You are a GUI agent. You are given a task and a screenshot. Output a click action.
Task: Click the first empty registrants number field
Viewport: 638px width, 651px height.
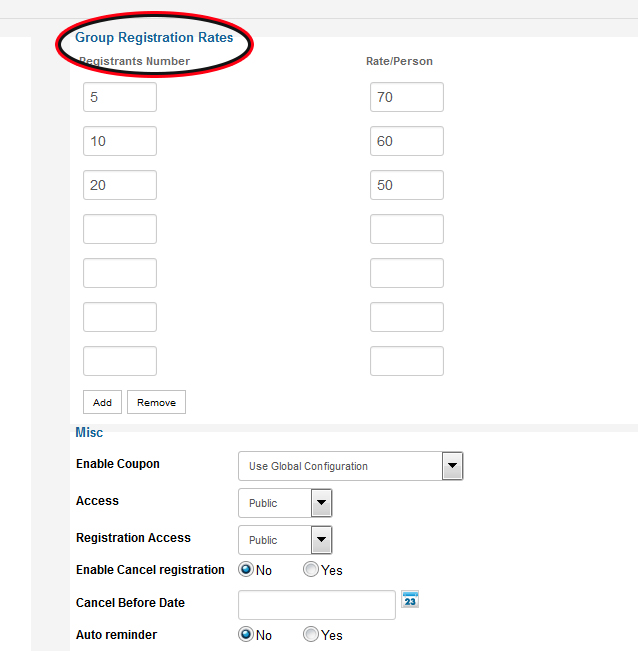click(x=120, y=229)
